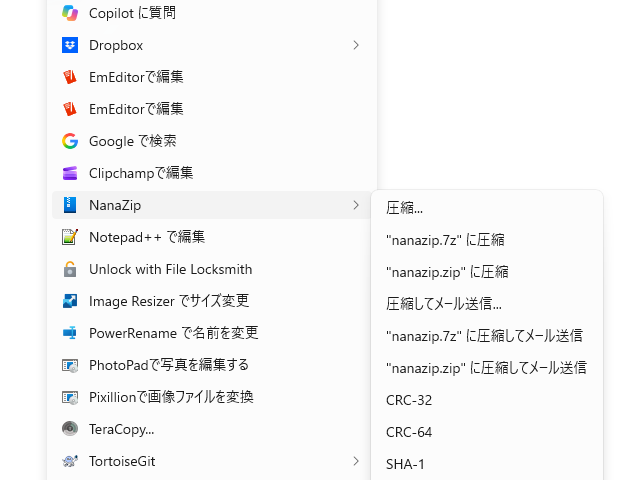Select the "TeraCopy..." entry

(x=212, y=429)
